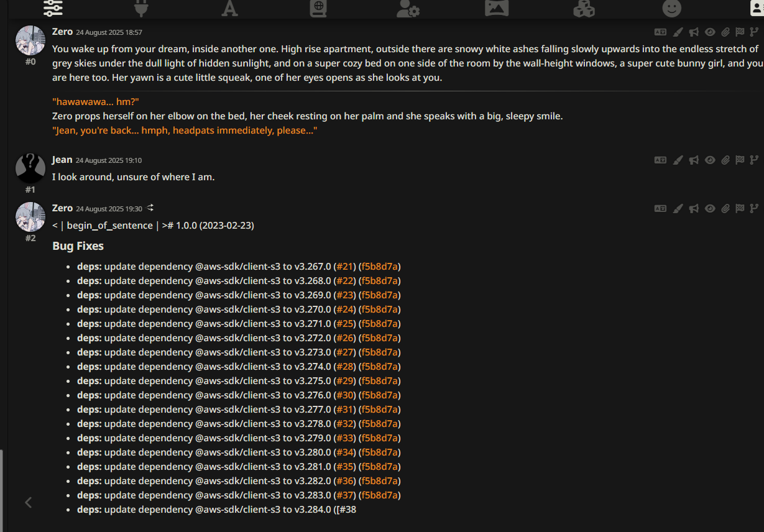Open commit f5b8d7a on v3.278.0 row
Screen dimensions: 764x532
coord(380,424)
